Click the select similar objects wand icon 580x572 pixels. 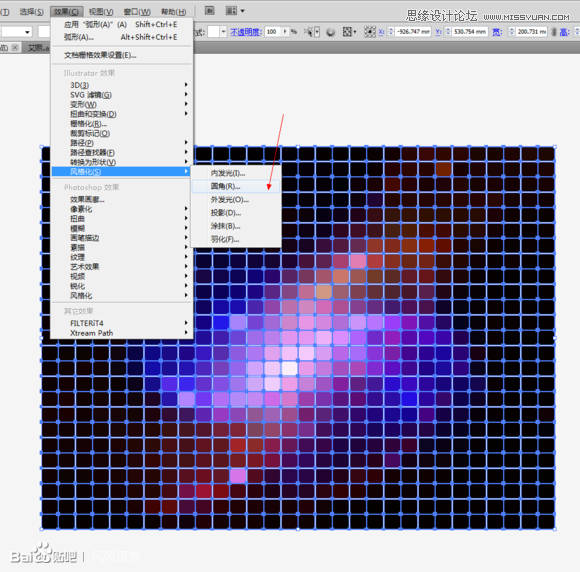coord(308,32)
